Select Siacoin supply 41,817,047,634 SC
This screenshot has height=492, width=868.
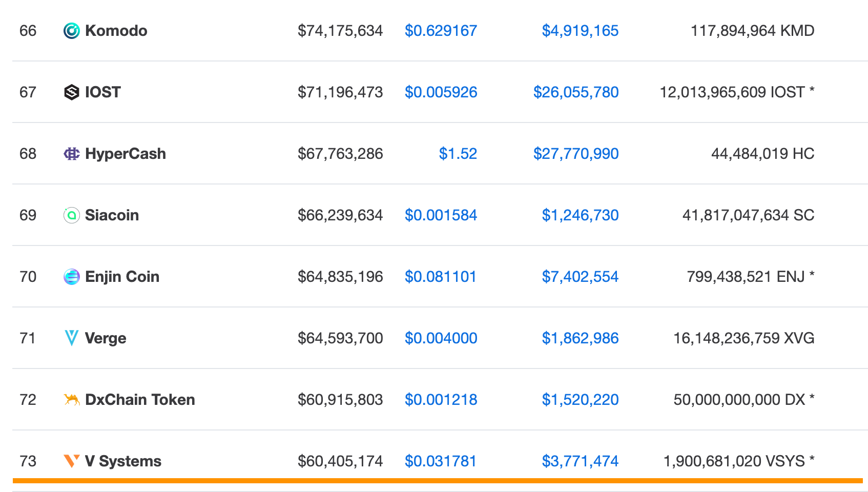(748, 215)
